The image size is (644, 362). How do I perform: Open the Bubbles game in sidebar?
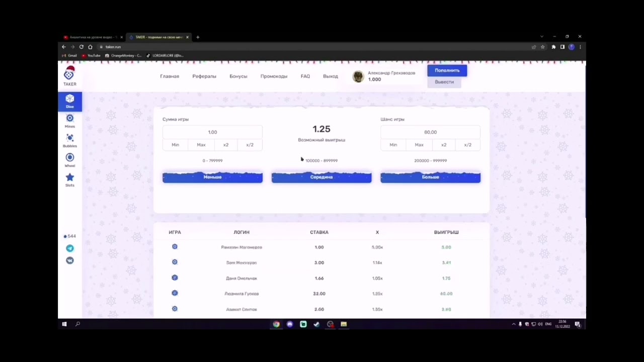(70, 140)
